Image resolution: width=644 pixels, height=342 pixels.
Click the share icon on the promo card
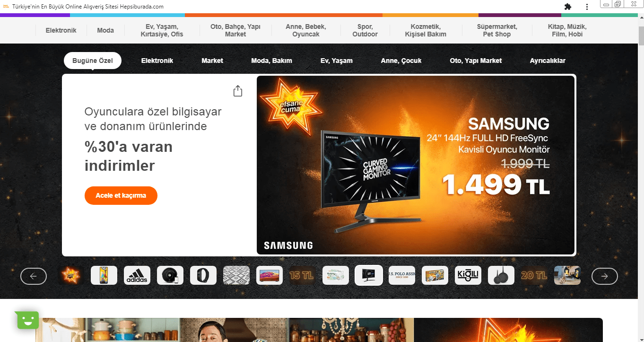(x=238, y=91)
